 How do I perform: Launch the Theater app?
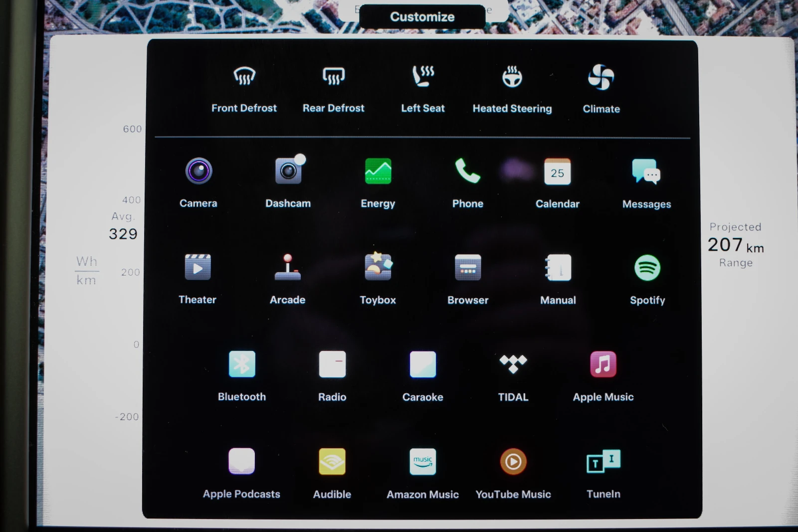(x=198, y=268)
